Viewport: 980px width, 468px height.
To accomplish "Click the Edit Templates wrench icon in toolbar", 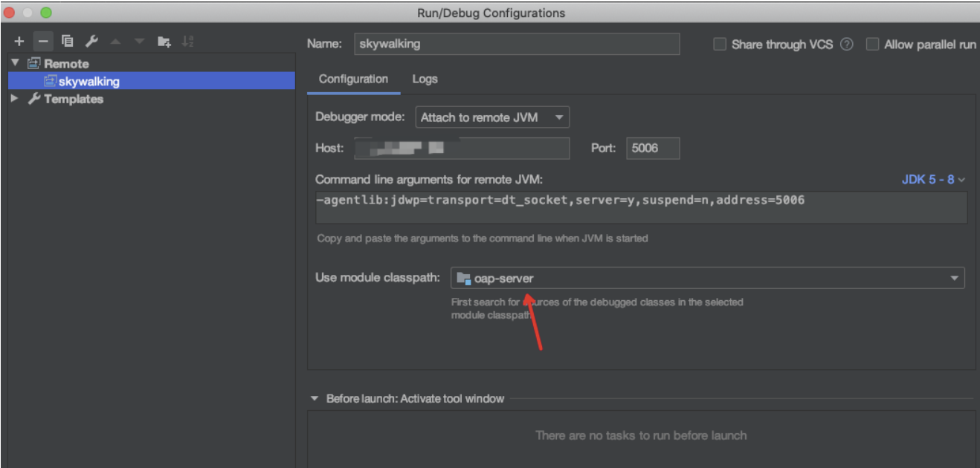I will pyautogui.click(x=91, y=42).
